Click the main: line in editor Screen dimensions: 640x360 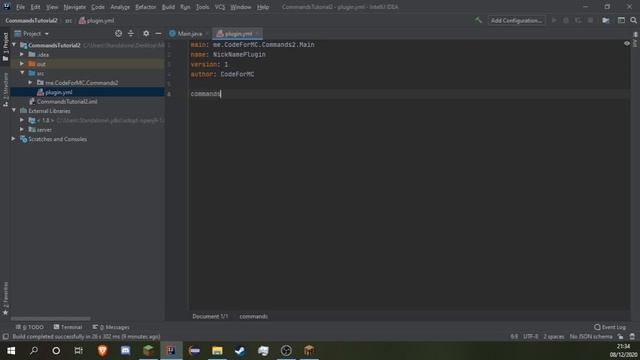[252, 44]
